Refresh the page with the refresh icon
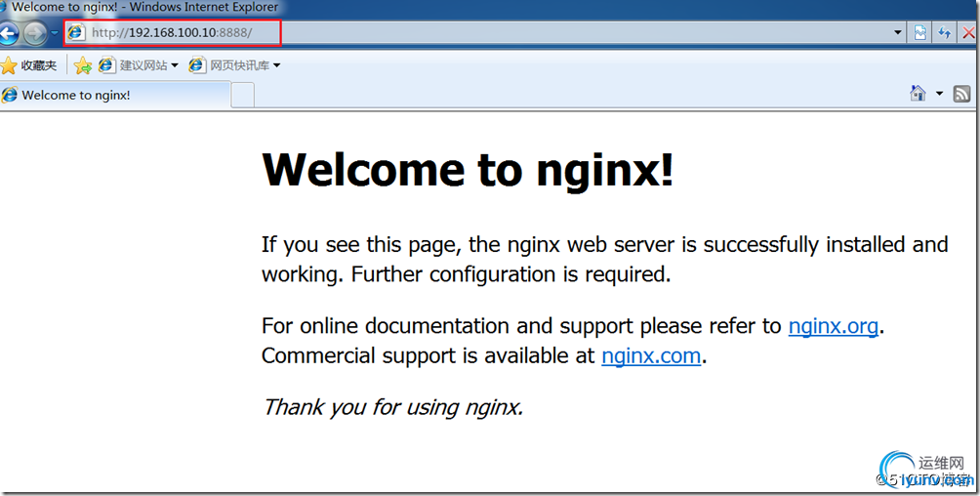Viewport: 980px width, 496px height. (945, 32)
